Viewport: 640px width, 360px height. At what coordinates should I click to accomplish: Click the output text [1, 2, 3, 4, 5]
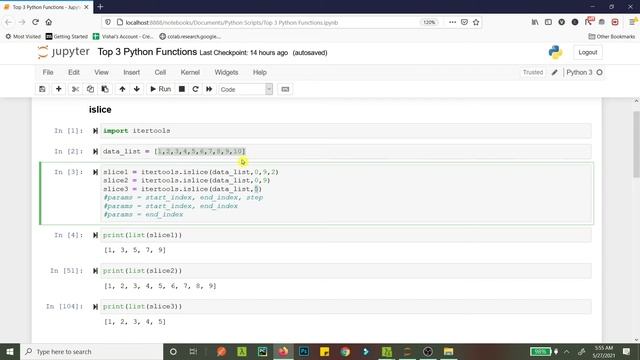[x=135, y=322]
